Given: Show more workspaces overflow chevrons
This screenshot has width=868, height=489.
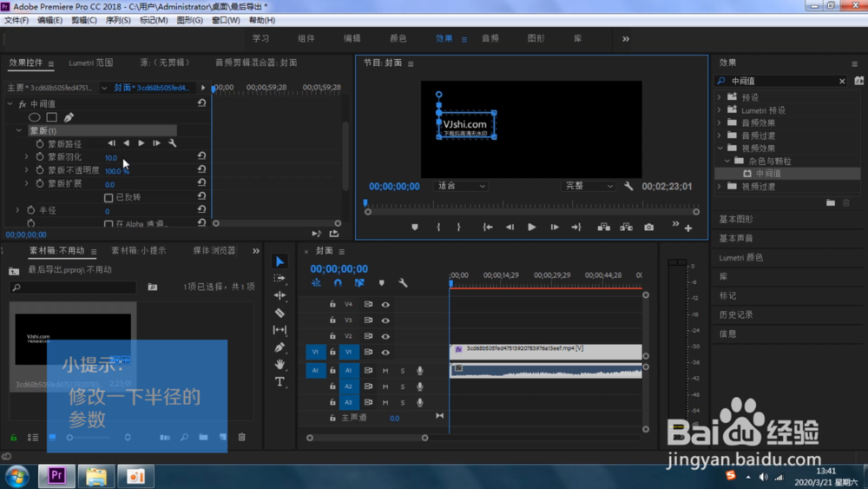Looking at the screenshot, I should click(x=626, y=39).
